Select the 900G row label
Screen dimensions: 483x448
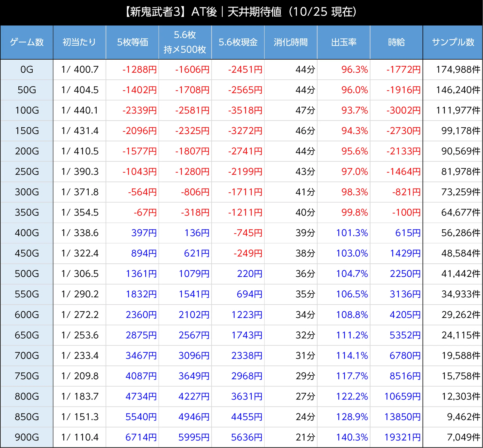pos(27,437)
